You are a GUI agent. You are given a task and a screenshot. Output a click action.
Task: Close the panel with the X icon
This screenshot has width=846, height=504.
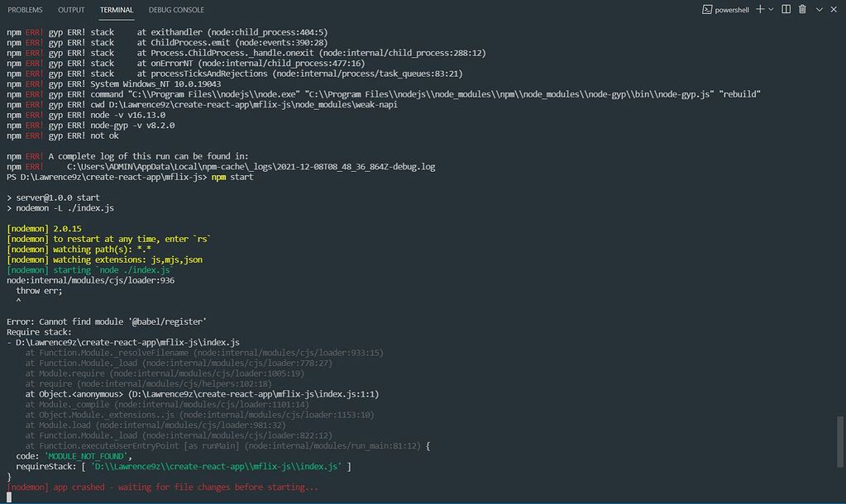[x=834, y=9]
